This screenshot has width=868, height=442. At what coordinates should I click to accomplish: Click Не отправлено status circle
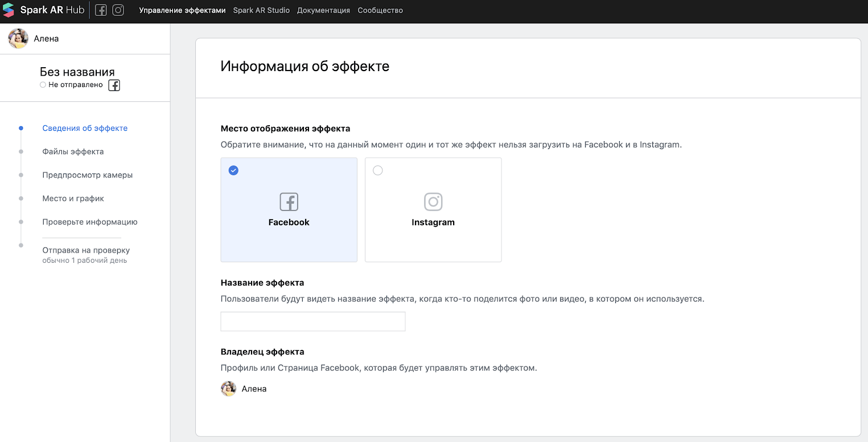click(x=43, y=85)
